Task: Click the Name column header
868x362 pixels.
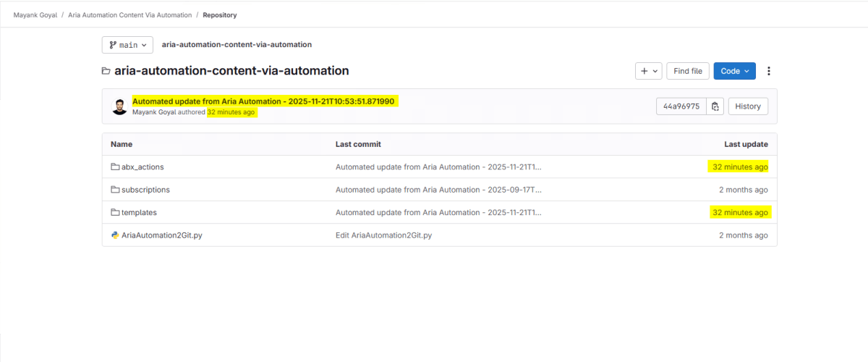Action: click(122, 144)
